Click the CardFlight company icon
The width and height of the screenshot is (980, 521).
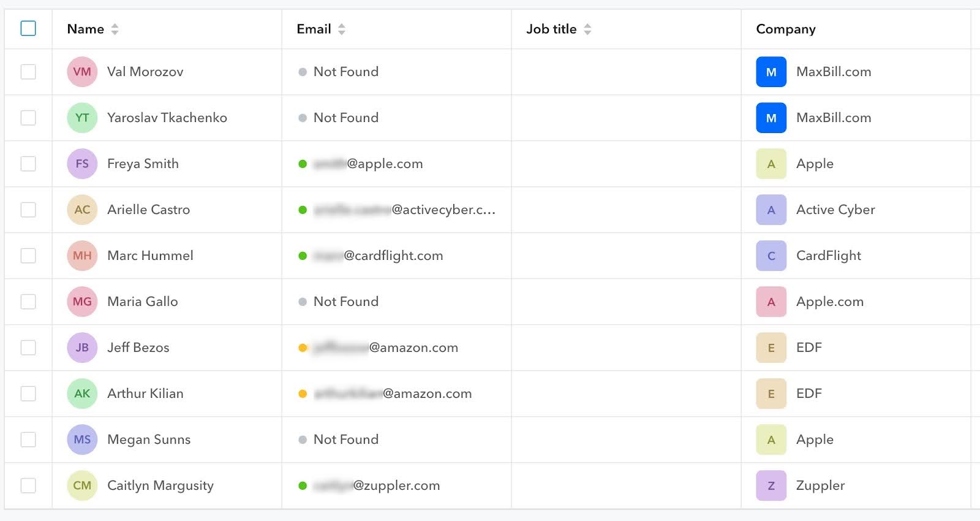(x=771, y=256)
